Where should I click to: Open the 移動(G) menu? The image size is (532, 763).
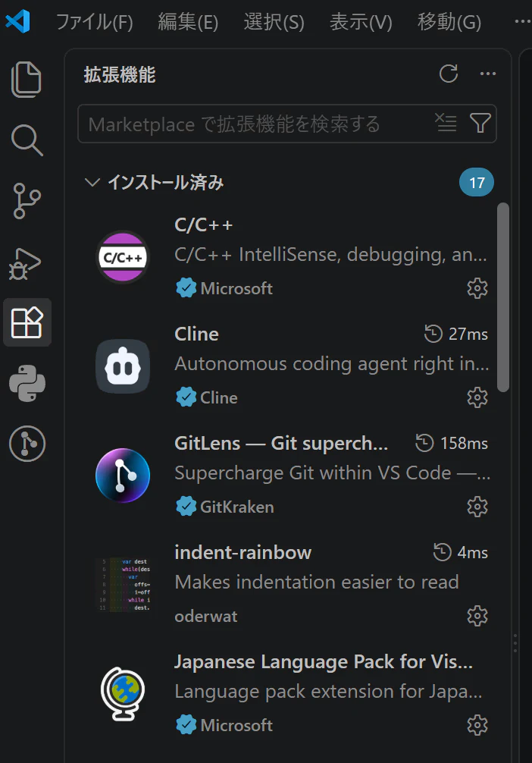[449, 22]
